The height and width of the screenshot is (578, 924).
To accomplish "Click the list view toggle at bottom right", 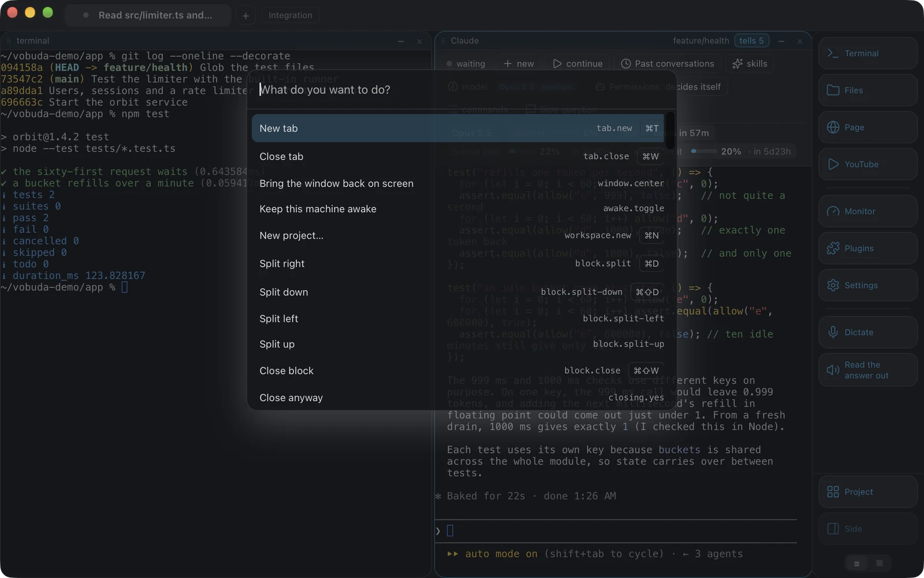I will click(x=856, y=564).
